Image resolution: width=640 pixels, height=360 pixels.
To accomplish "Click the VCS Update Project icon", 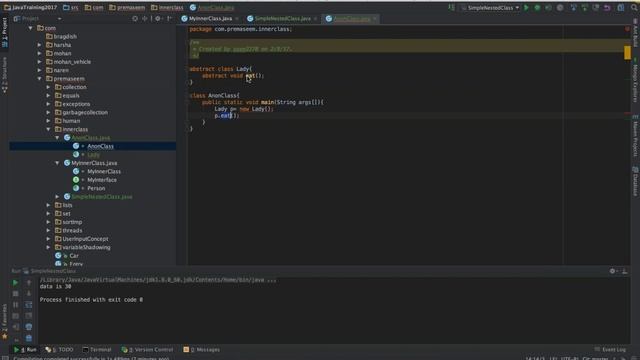I will point(573,7).
